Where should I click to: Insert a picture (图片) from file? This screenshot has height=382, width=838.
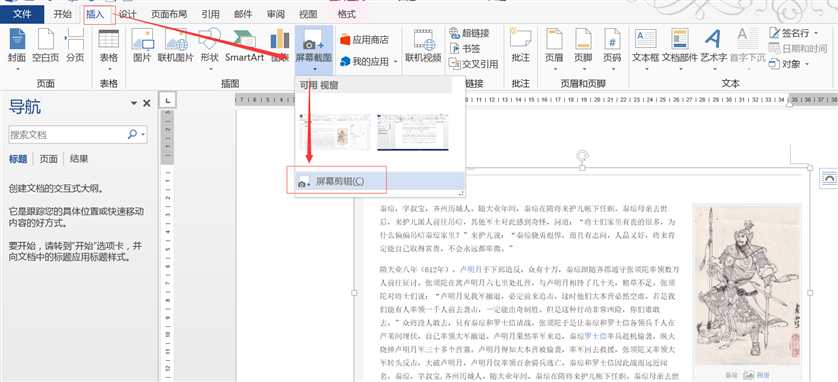coord(142,46)
